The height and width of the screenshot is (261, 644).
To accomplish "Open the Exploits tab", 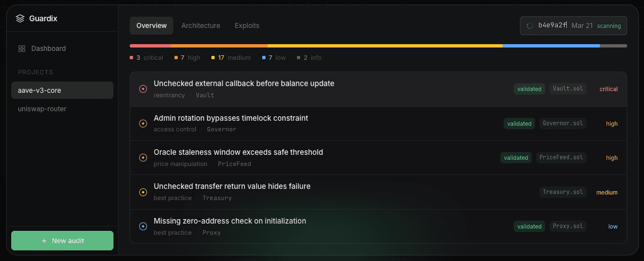I will pyautogui.click(x=247, y=26).
